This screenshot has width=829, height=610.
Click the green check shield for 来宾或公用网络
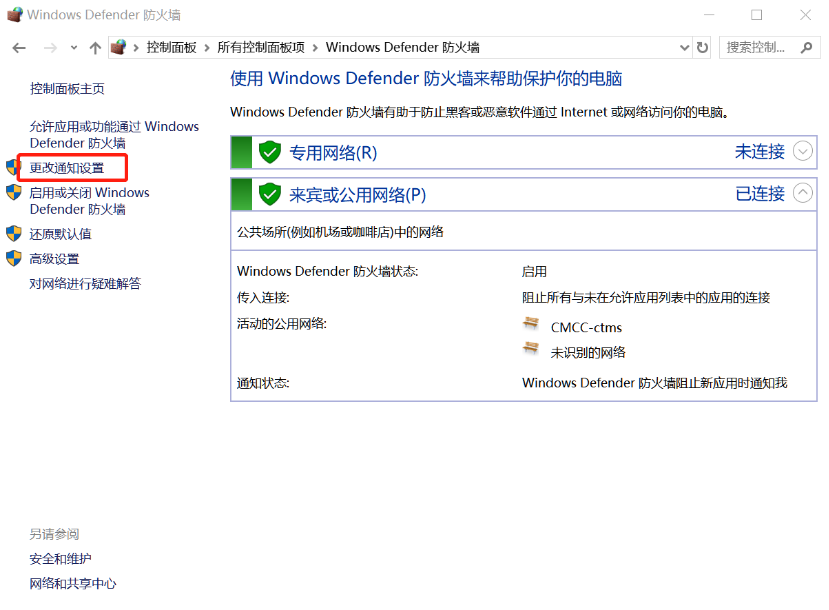pos(269,194)
